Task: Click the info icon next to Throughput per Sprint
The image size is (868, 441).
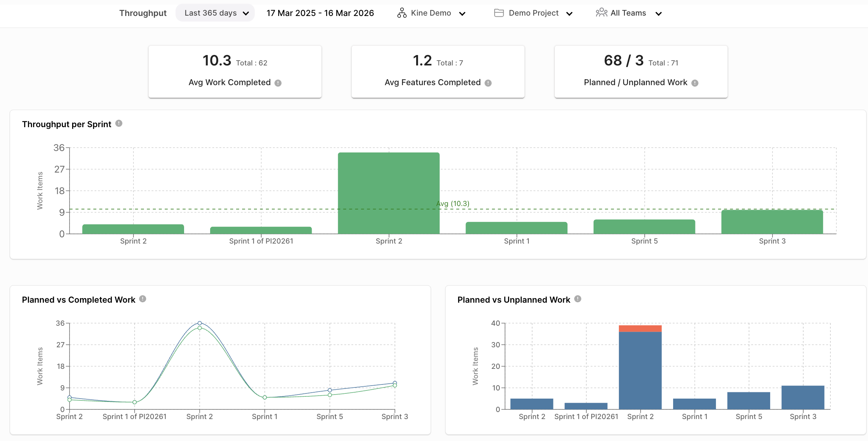Action: coord(119,123)
